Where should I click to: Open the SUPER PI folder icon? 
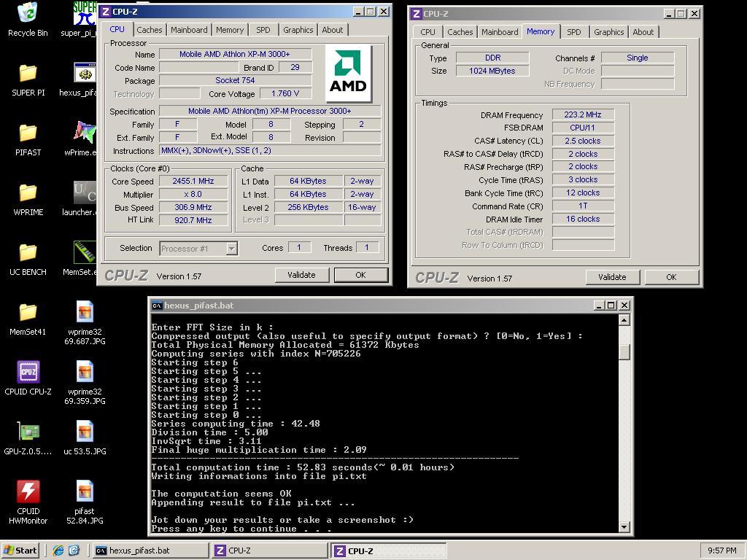coord(28,79)
